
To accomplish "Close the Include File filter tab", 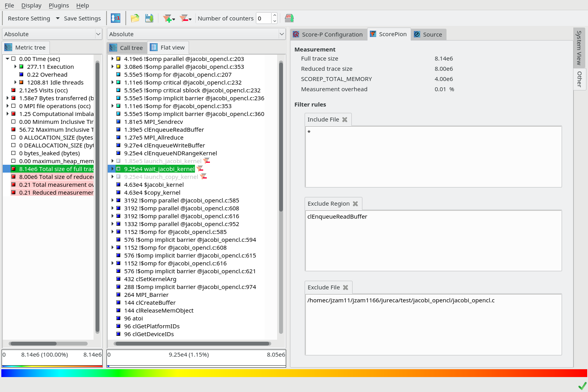I will (x=345, y=120).
